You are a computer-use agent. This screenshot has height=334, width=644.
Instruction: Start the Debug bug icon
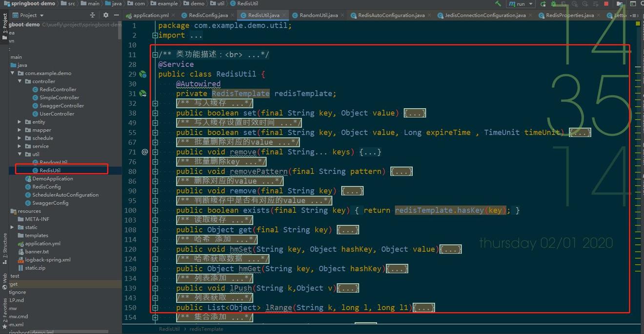point(553,4)
